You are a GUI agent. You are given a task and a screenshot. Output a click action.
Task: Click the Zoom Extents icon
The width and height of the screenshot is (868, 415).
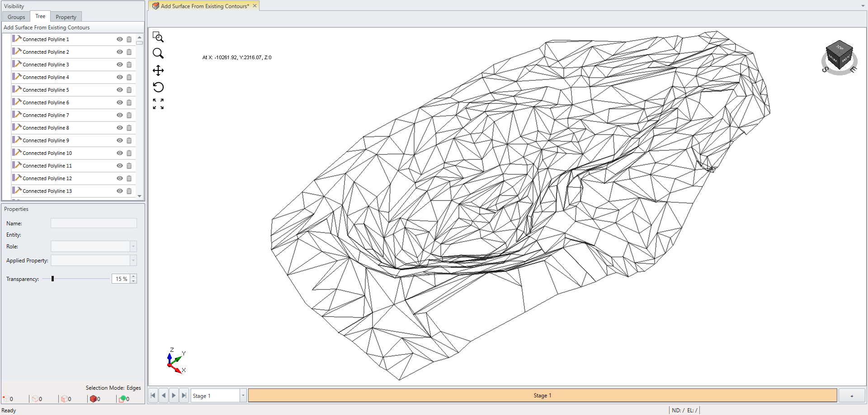point(158,104)
